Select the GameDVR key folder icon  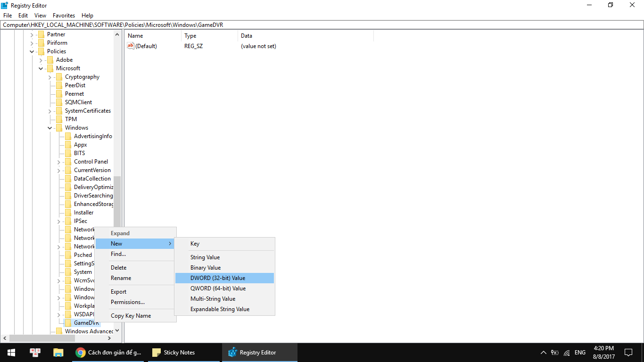[69, 322]
